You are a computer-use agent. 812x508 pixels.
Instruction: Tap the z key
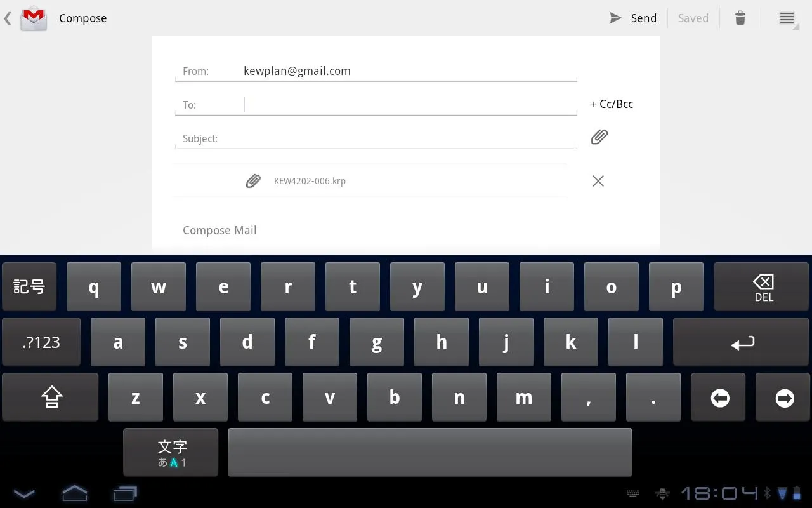[136, 398]
